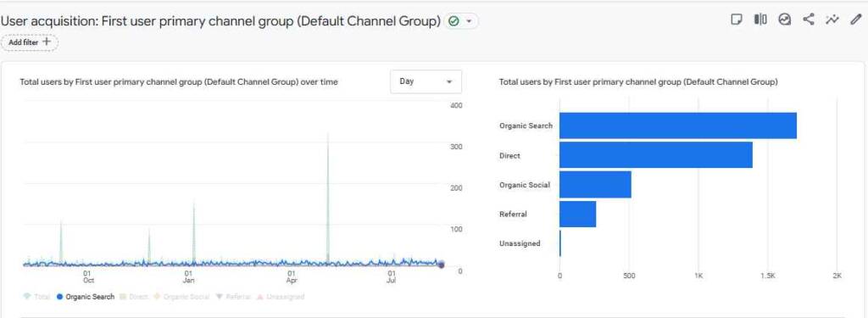The image size is (868, 318).
Task: Open the Insights icon
Action: point(784,20)
